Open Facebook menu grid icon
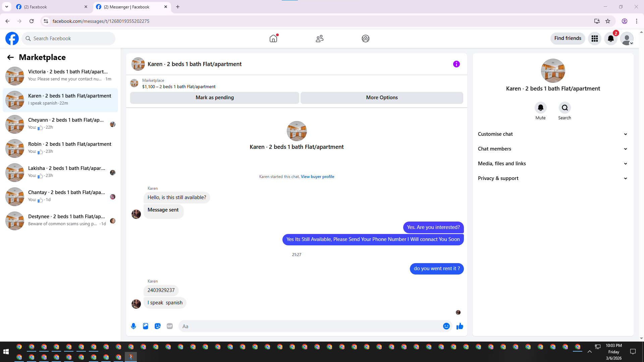 [594, 39]
